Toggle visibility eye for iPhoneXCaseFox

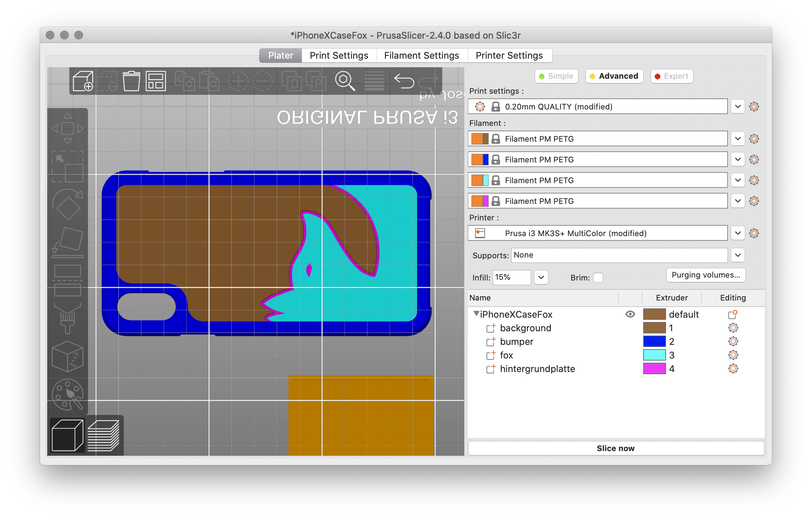click(630, 314)
